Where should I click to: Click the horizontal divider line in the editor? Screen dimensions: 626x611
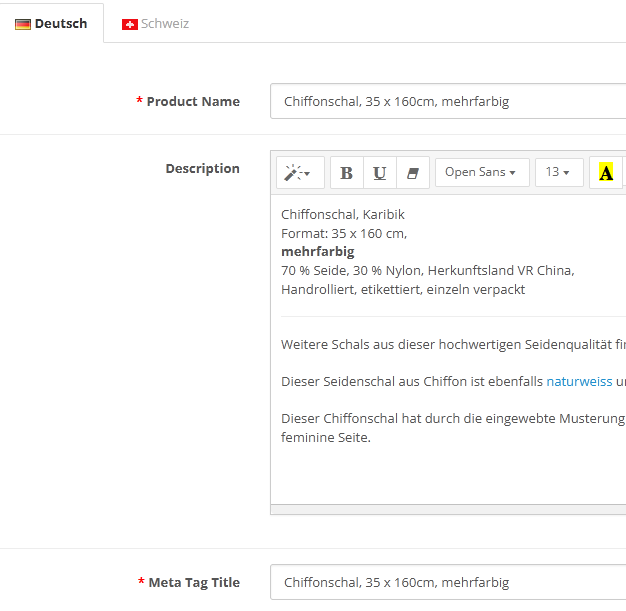pos(447,317)
